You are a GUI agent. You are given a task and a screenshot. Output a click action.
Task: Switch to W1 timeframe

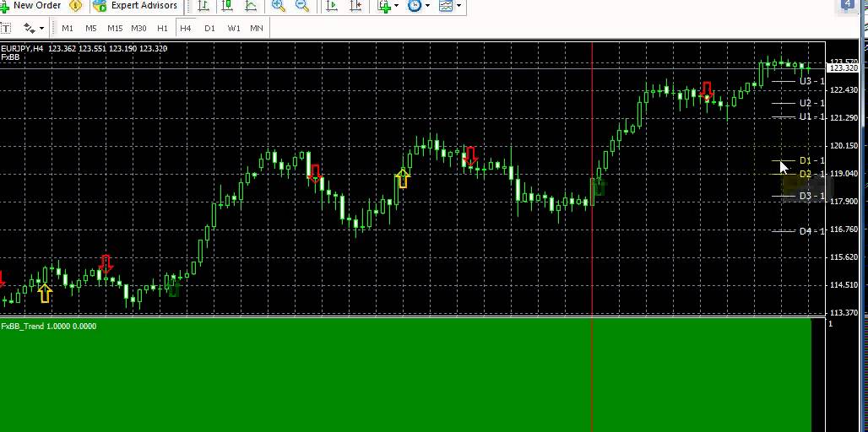(234, 28)
